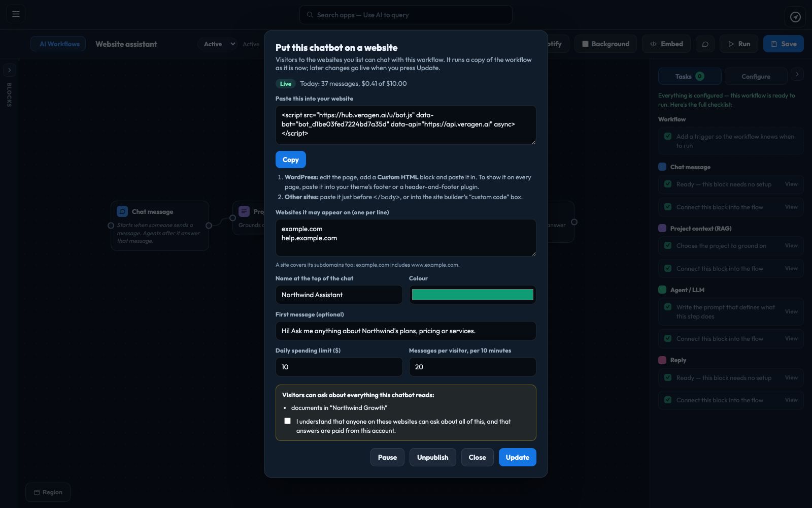The height and width of the screenshot is (508, 812).
Task: Toggle the Chat message section's 'Ready' checkbox
Action: (668, 184)
